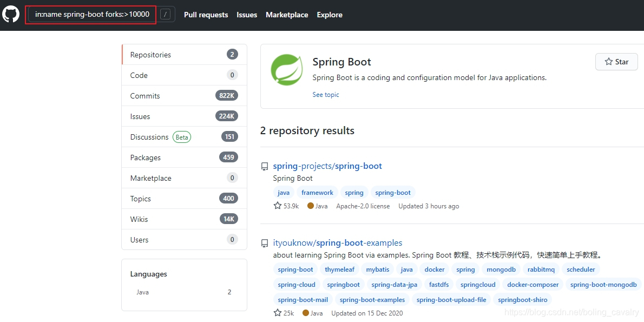644x322 pixels.
Task: Click the repo icon beside ityouknow/spring-boot-examples
Action: (265, 243)
